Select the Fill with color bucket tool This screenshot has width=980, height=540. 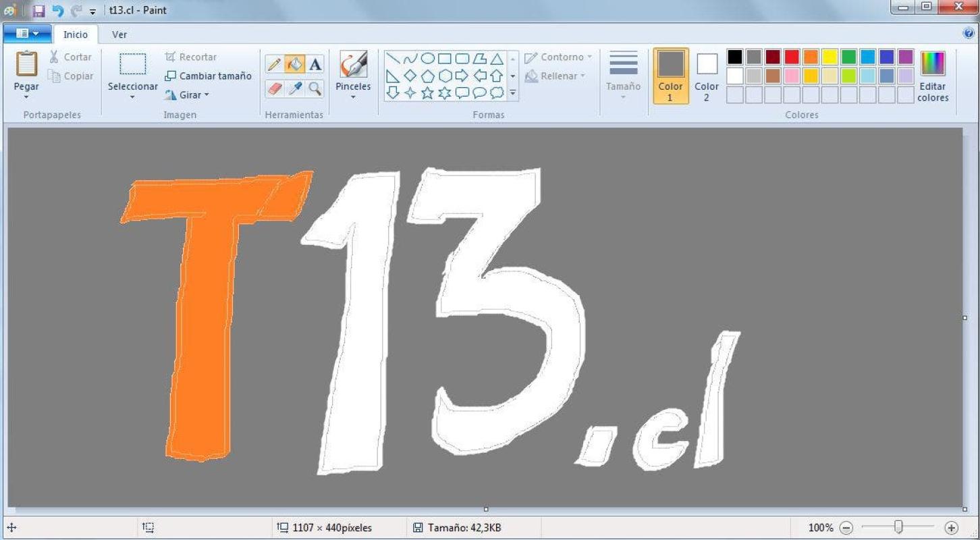click(x=294, y=64)
